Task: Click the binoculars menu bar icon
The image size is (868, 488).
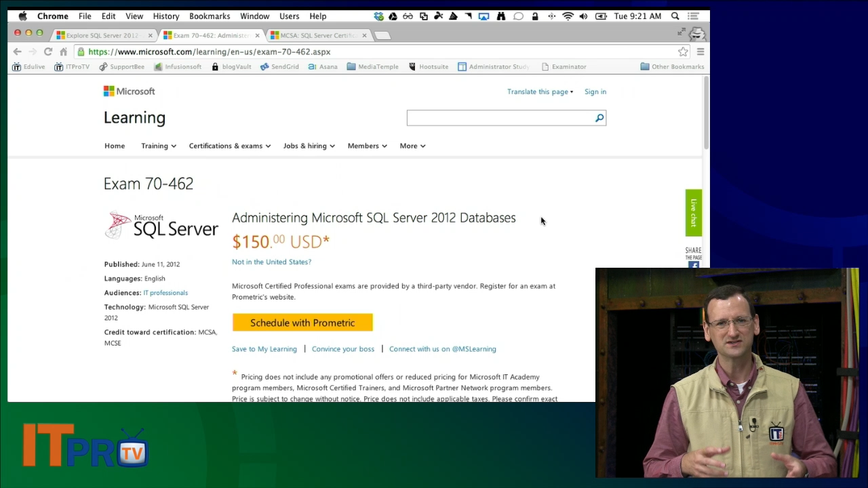Action: pos(501,16)
